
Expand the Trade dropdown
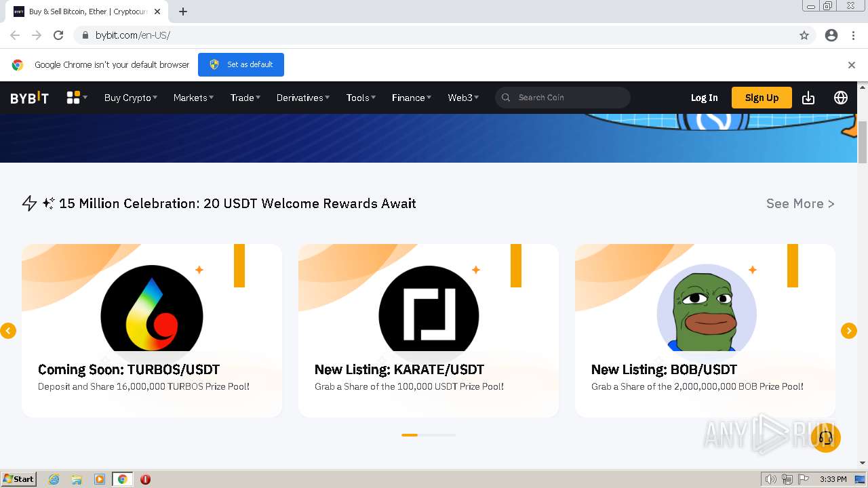tap(245, 98)
